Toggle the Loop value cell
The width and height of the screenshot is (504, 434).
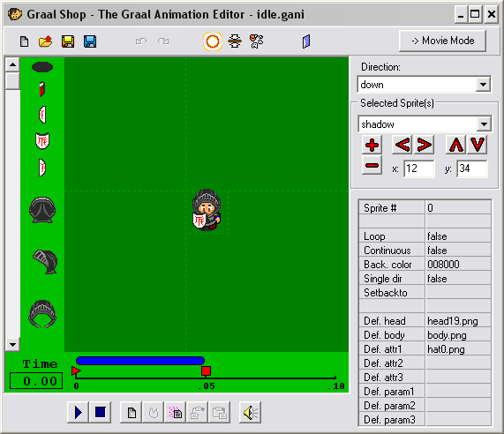[458, 236]
